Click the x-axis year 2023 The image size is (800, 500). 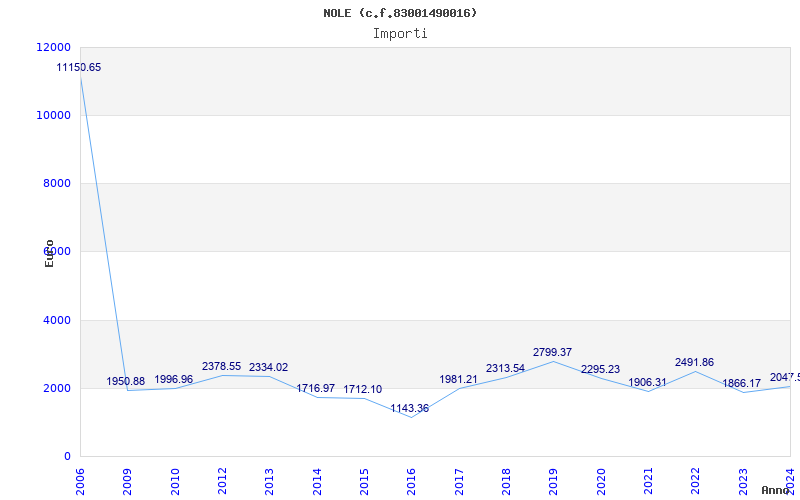743,482
